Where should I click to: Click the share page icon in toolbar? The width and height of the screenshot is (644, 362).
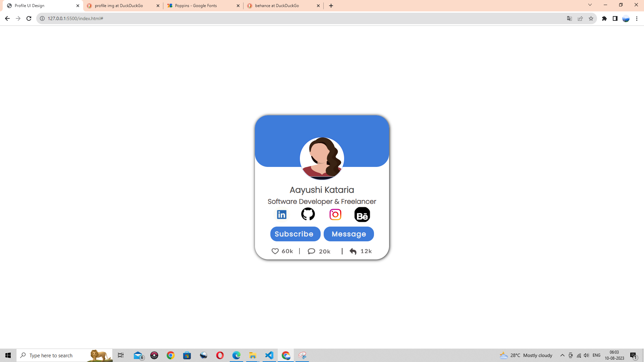pos(580,18)
